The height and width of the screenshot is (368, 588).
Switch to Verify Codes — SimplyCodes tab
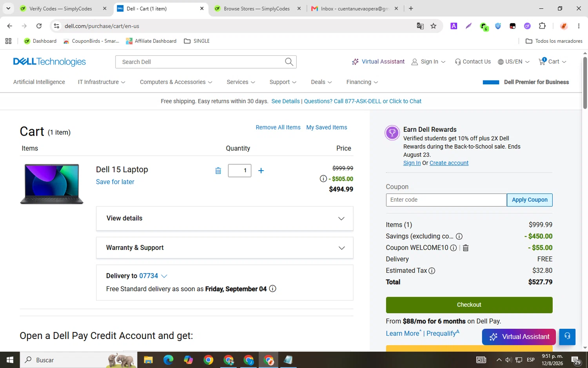(61, 9)
